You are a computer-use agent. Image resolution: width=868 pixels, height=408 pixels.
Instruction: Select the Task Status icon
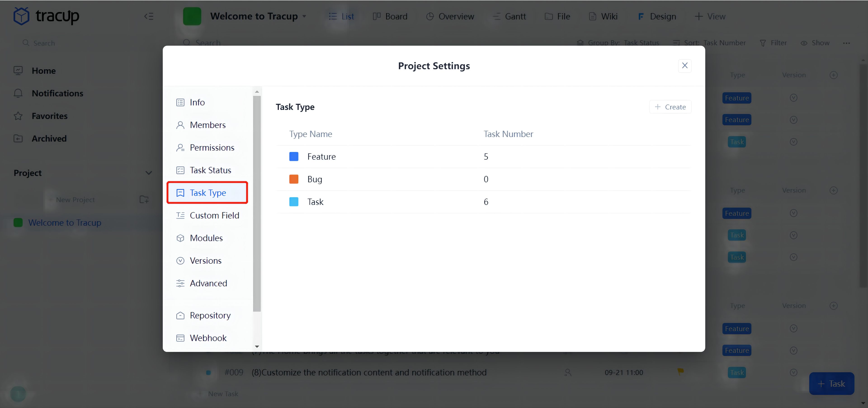click(181, 170)
